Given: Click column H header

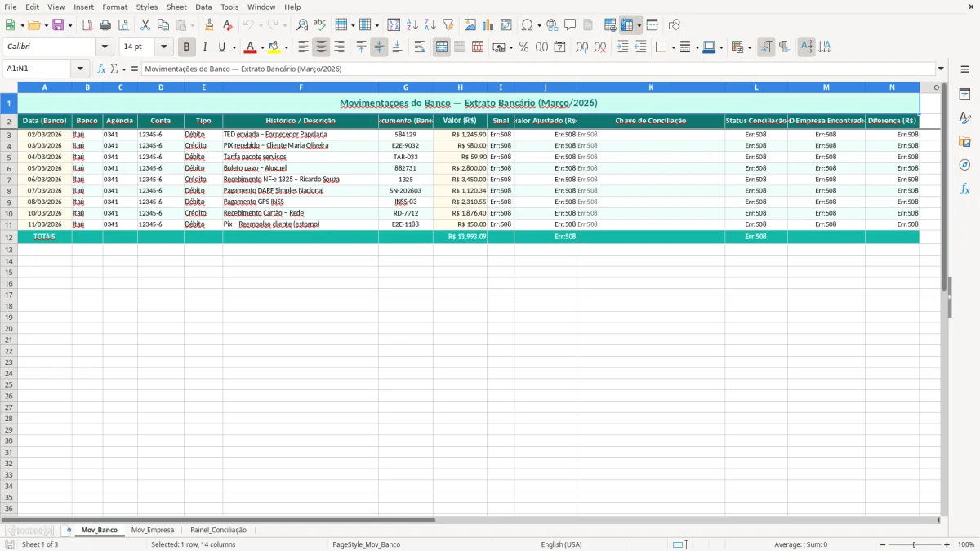Looking at the screenshot, I should 460,87.
